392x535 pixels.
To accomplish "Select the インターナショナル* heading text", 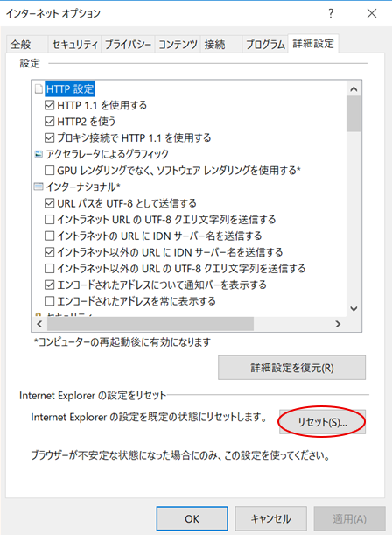I will [83, 187].
